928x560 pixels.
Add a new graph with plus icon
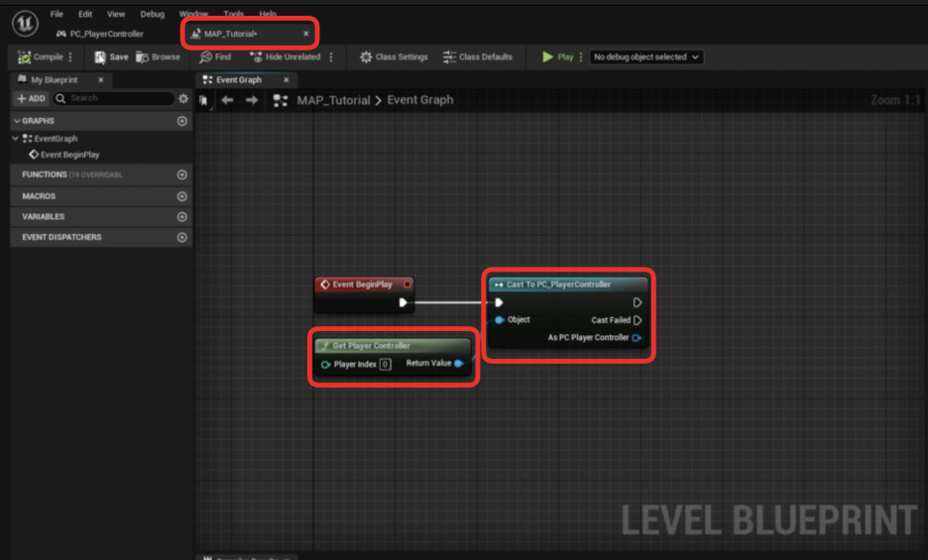(x=181, y=121)
